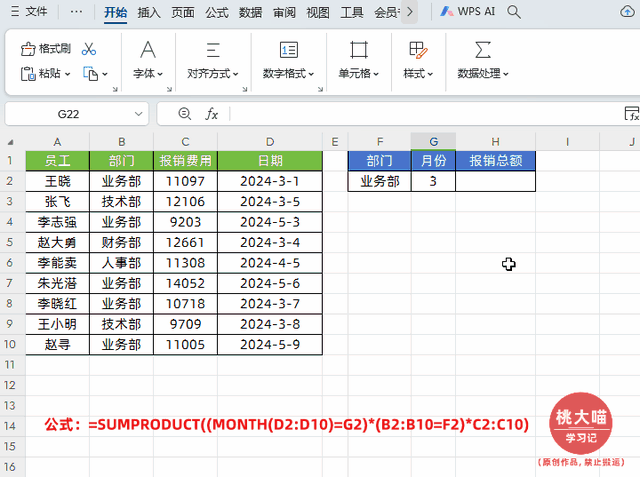
Task: Select column G header
Action: click(x=433, y=142)
